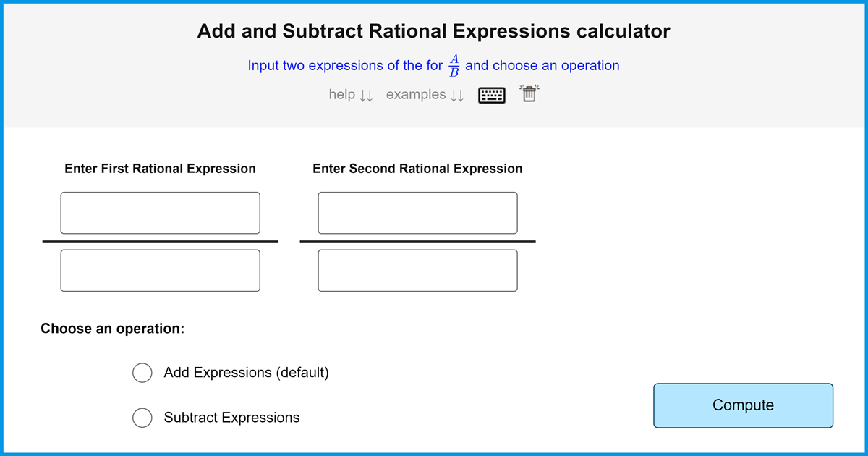
Task: Select the Add Expressions radio button
Action: coord(142,373)
